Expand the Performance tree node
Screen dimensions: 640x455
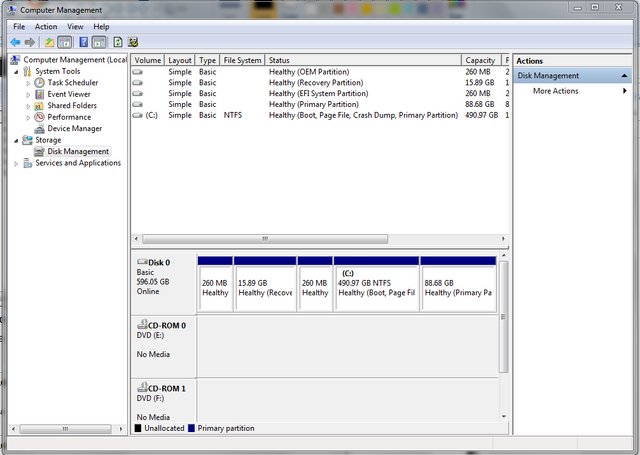coord(28,118)
